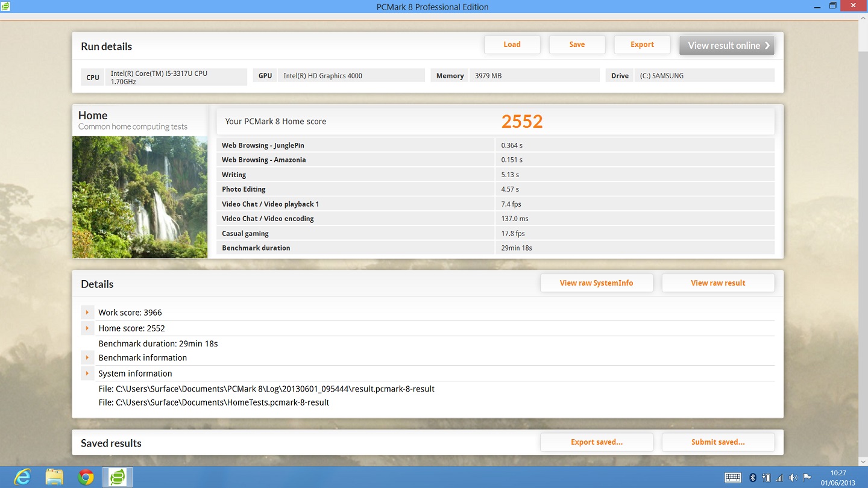Click the (C:) SAMSUNG drive value
868x488 pixels.
pos(662,76)
